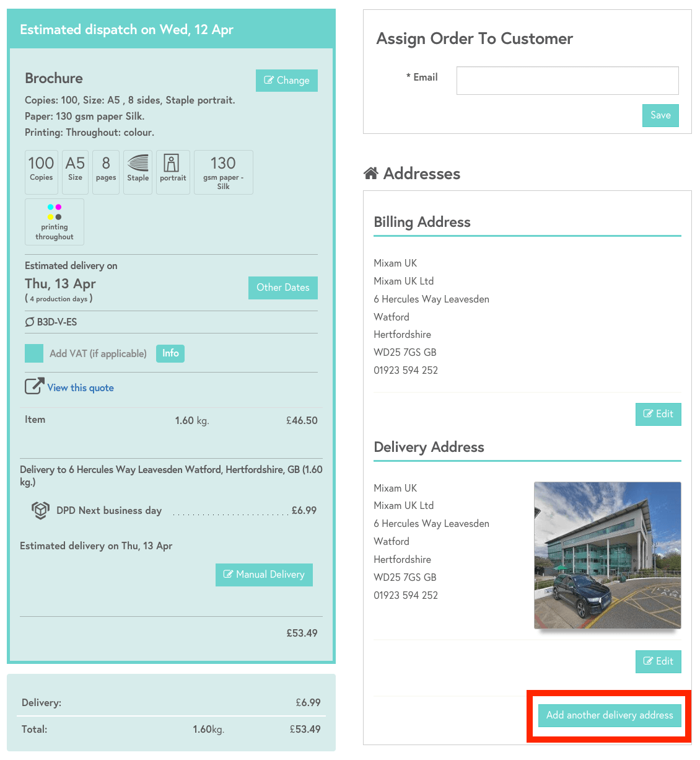The width and height of the screenshot is (700, 760).
Task: Open the delivery address street view photo
Action: point(607,555)
